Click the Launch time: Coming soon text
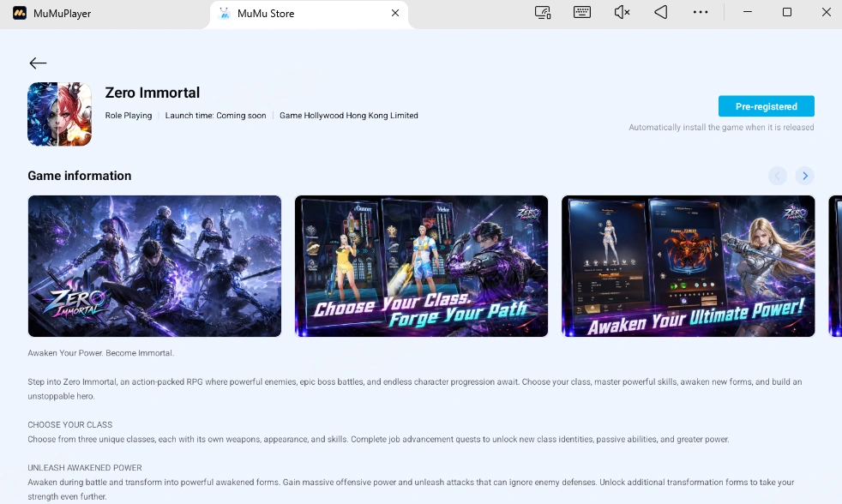Viewport: 842px width, 504px height. 215,116
